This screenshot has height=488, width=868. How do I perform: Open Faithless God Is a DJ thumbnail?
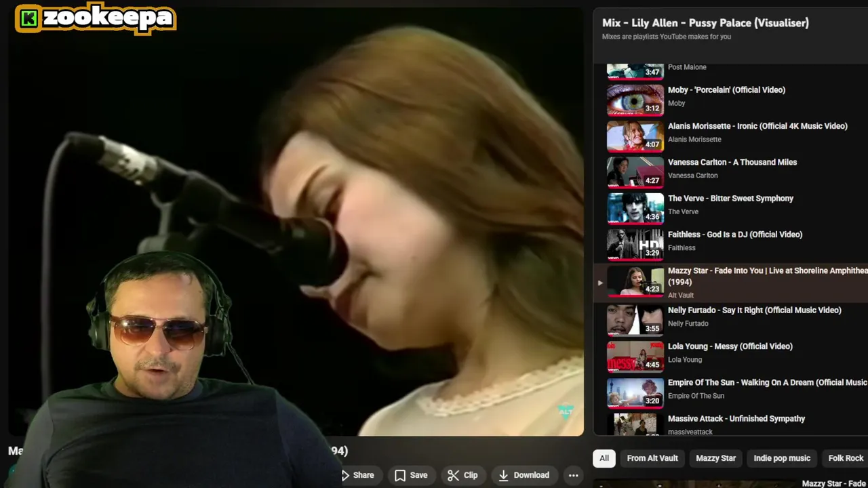[x=635, y=245]
